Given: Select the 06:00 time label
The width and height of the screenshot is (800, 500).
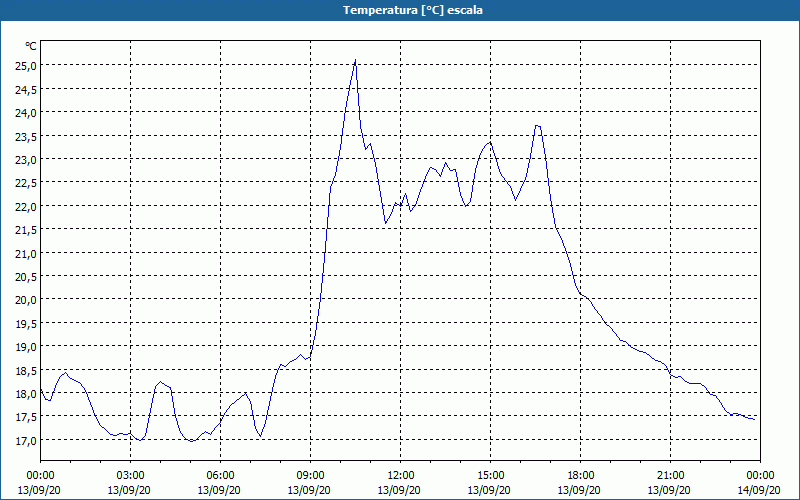Looking at the screenshot, I should coord(220,476).
